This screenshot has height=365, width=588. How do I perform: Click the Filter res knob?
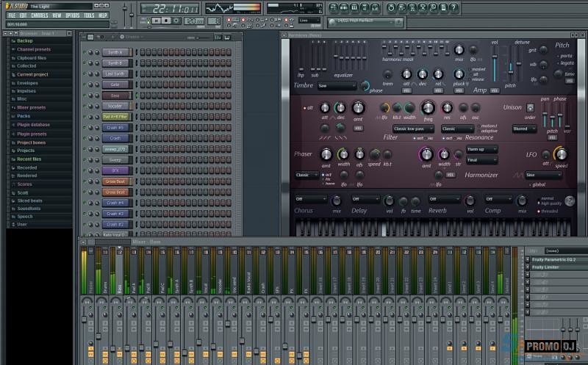pyautogui.click(x=447, y=108)
